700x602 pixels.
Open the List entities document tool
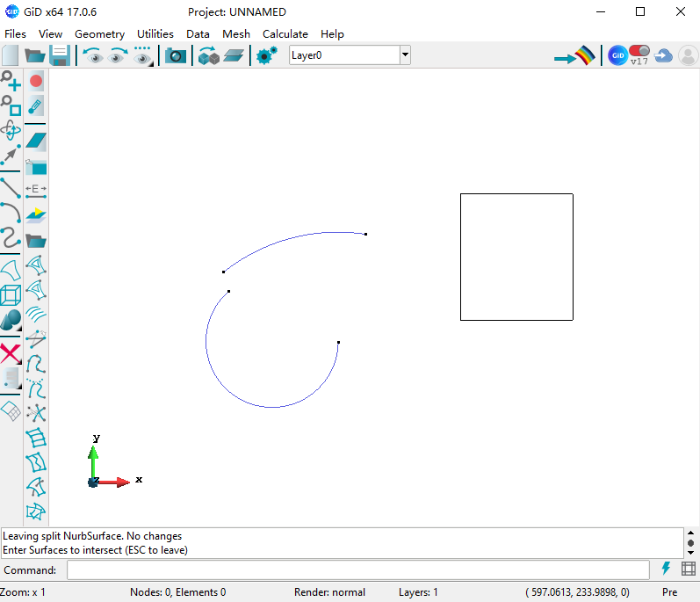click(11, 378)
